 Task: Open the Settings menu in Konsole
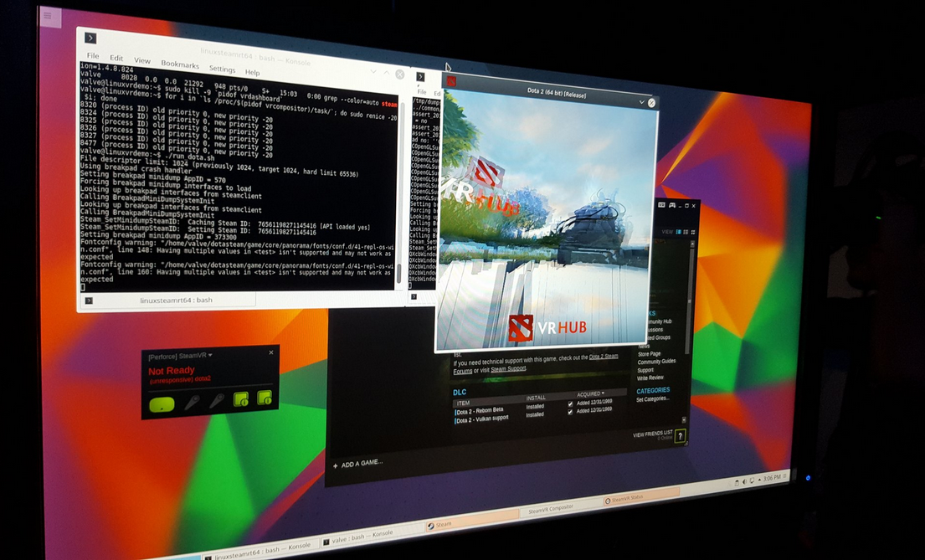click(222, 69)
